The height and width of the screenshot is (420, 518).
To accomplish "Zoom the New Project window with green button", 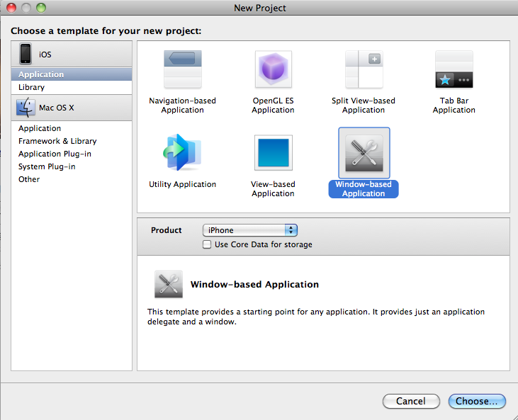I will click(41, 8).
